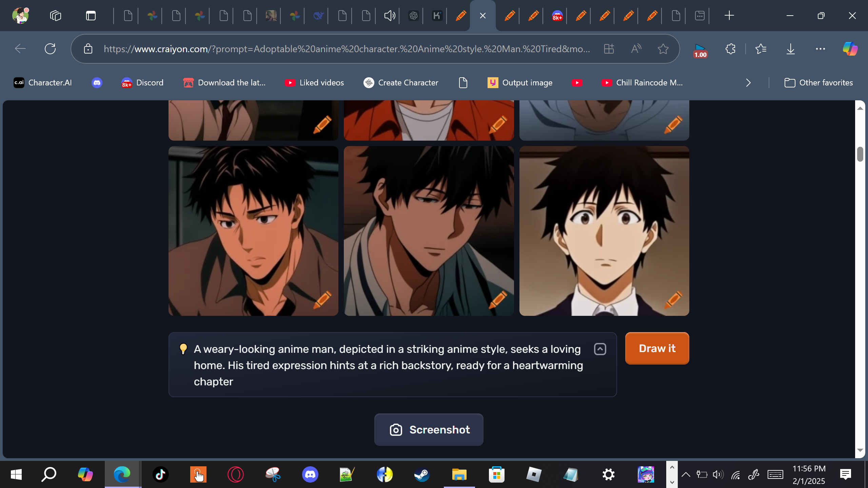This screenshot has height=488, width=868.
Task: Open Edge Copilot sidebar icon
Action: click(850, 49)
